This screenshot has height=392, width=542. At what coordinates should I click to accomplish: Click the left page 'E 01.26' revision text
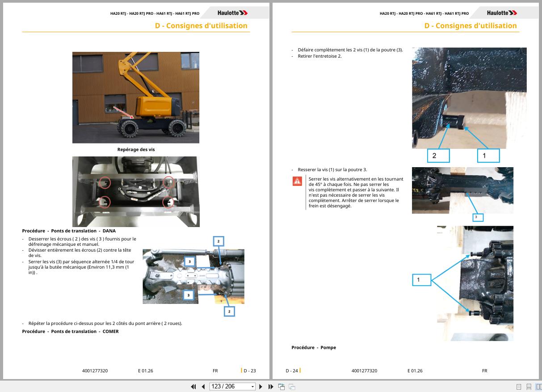146,371
